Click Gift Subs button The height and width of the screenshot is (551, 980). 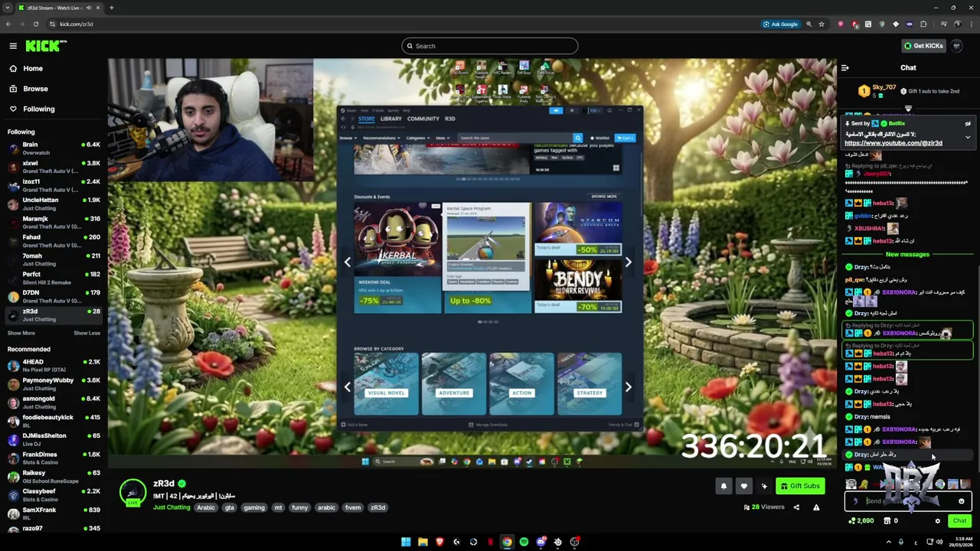coord(800,486)
